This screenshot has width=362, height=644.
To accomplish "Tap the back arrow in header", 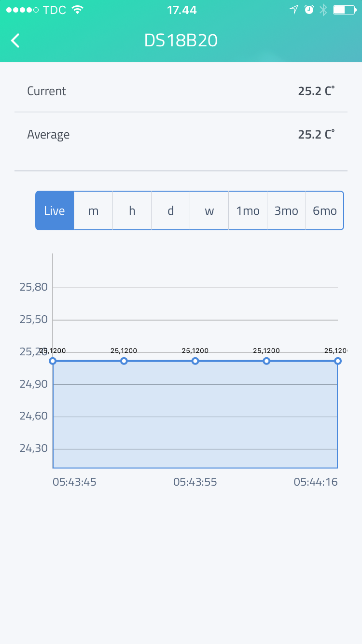I will pos(15,41).
